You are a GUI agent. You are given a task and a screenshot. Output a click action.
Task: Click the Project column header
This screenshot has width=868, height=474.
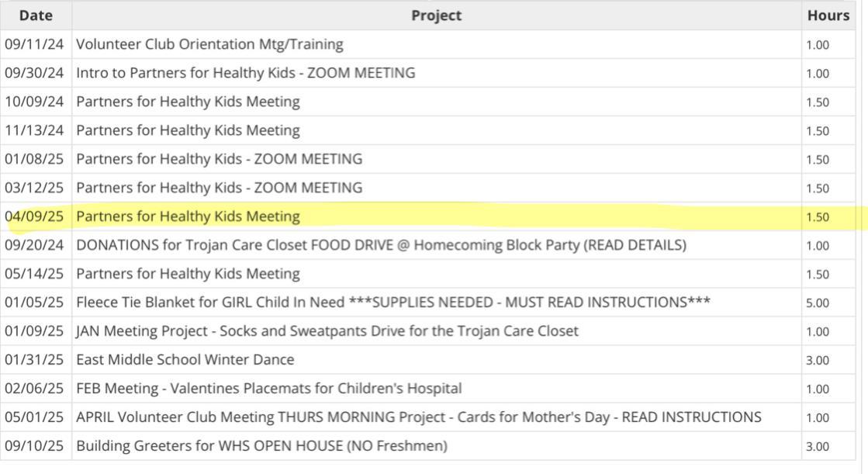436,16
